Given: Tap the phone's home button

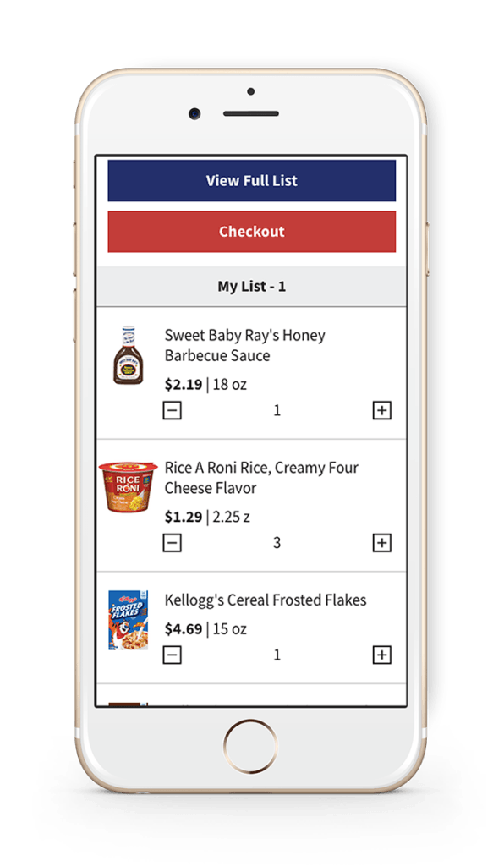Looking at the screenshot, I should click(x=250, y=746).
